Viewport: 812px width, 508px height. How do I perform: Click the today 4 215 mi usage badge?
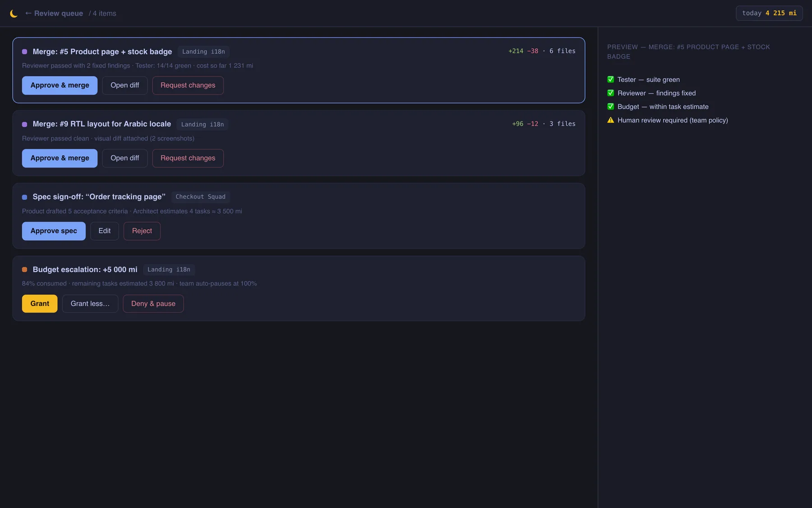769,13
